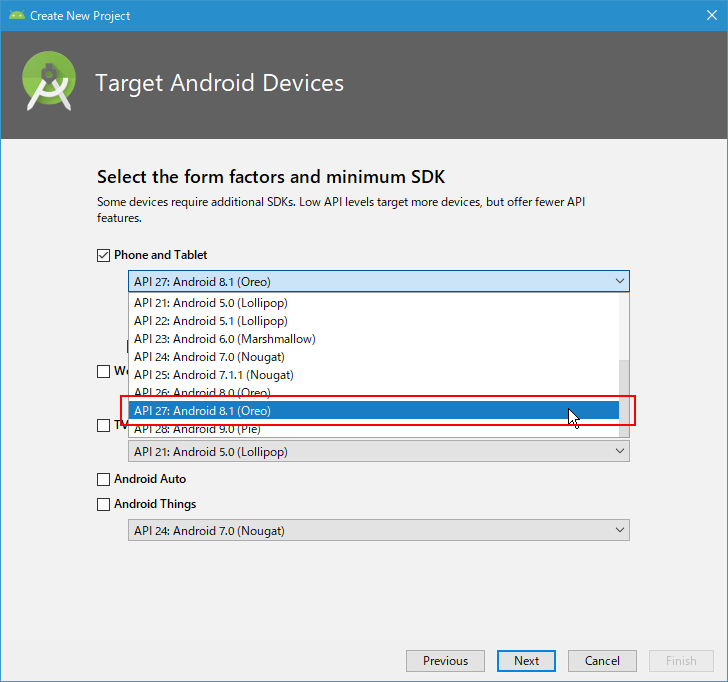728x682 pixels.
Task: Click the Previous button
Action: [x=445, y=661]
